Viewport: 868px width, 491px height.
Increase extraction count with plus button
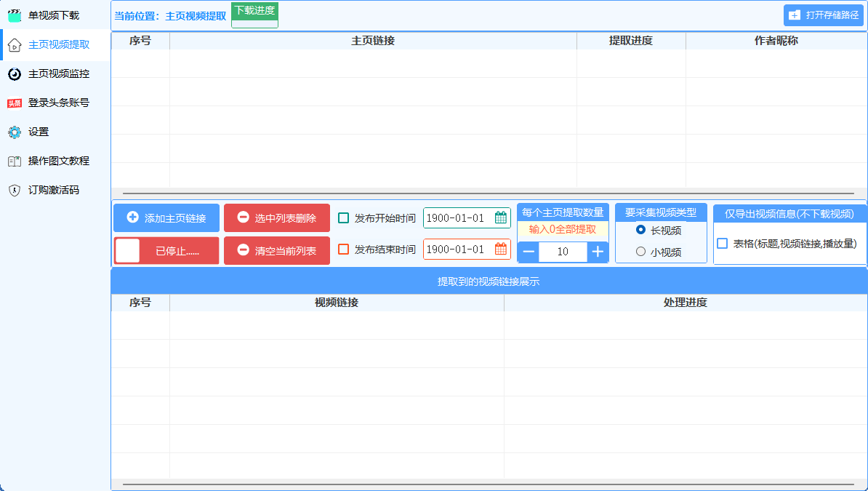click(x=598, y=252)
